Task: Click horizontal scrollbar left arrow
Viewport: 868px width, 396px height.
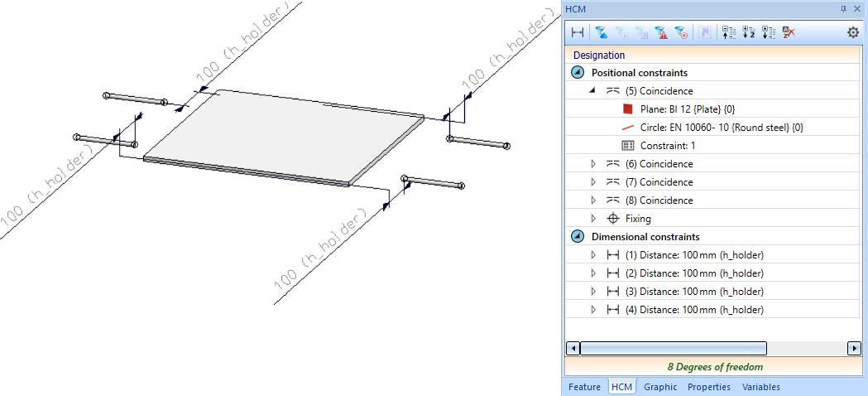Action: tap(573, 348)
